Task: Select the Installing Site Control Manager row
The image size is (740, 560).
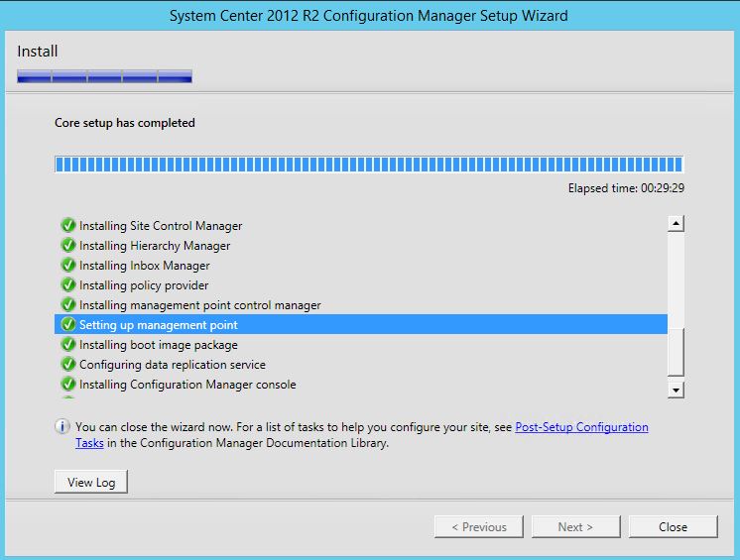Action: 361,225
